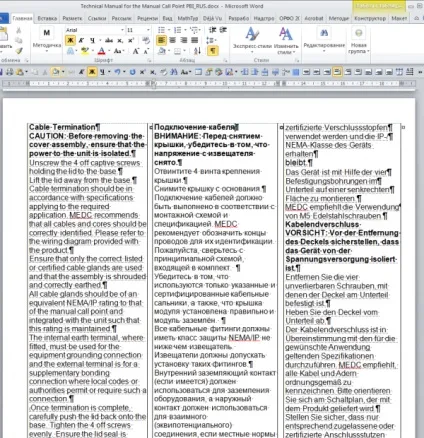Open the Arial font name dropdown
The height and width of the screenshot is (438, 424).
click(122, 30)
